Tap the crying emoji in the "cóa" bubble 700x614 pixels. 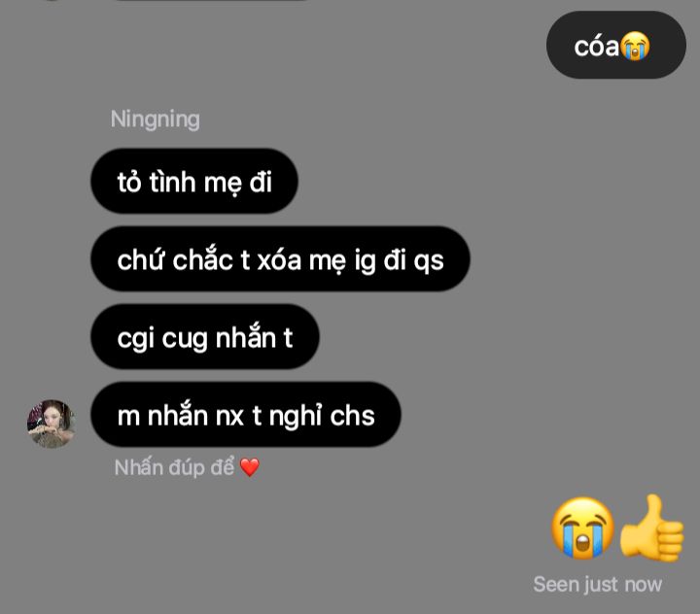[x=635, y=46]
